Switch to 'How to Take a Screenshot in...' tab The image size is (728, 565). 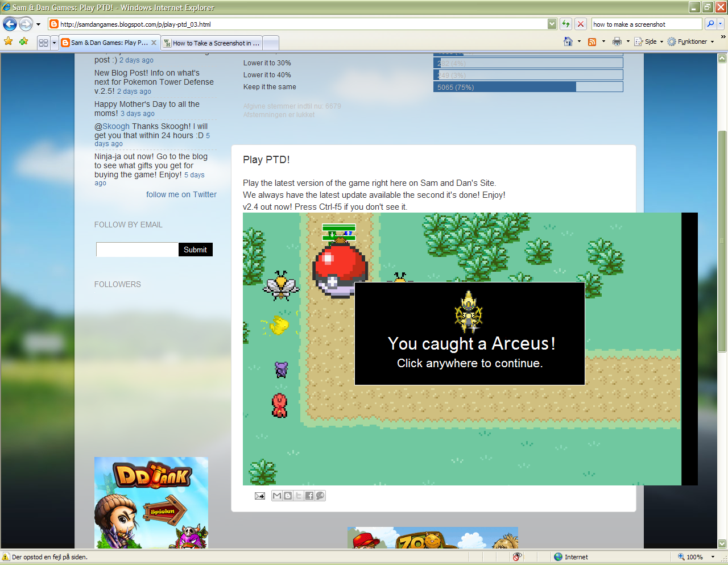pos(212,43)
